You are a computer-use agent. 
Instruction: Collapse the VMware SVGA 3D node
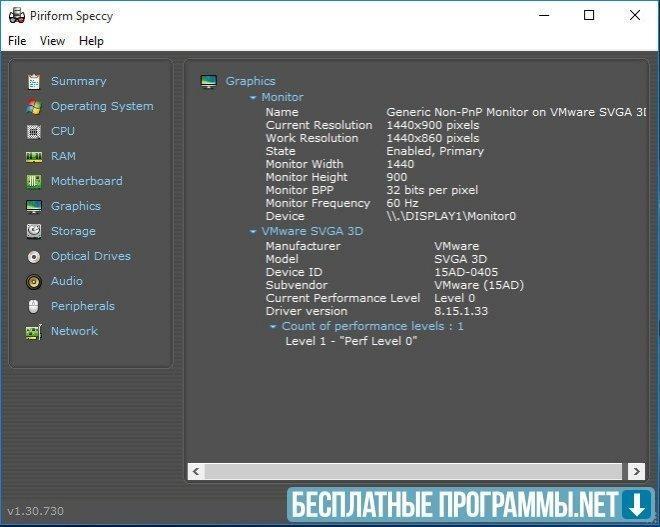[253, 232]
